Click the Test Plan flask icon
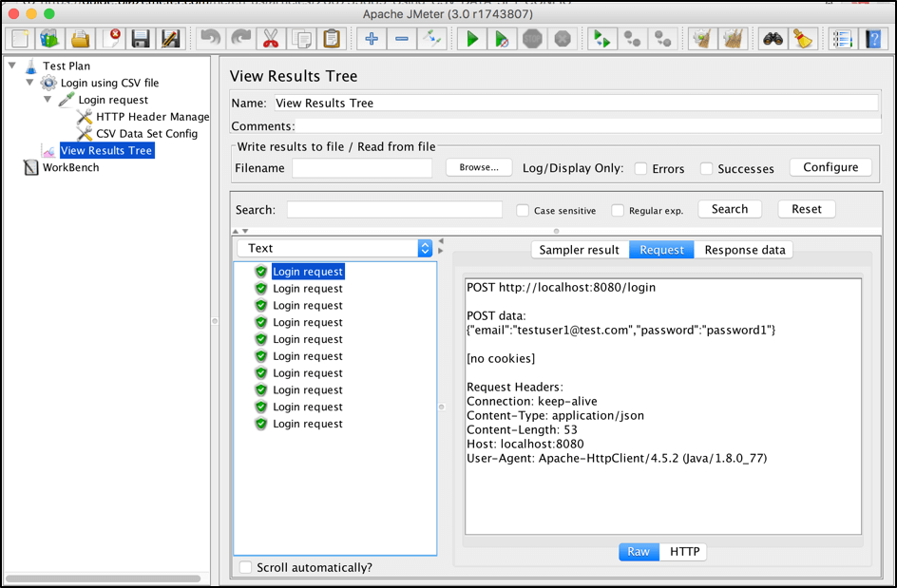This screenshot has height=588, width=897. (31, 66)
